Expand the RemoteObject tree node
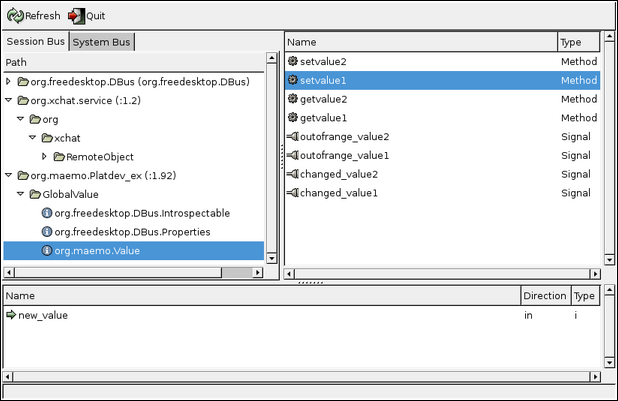The width and height of the screenshot is (618, 401). pos(45,157)
